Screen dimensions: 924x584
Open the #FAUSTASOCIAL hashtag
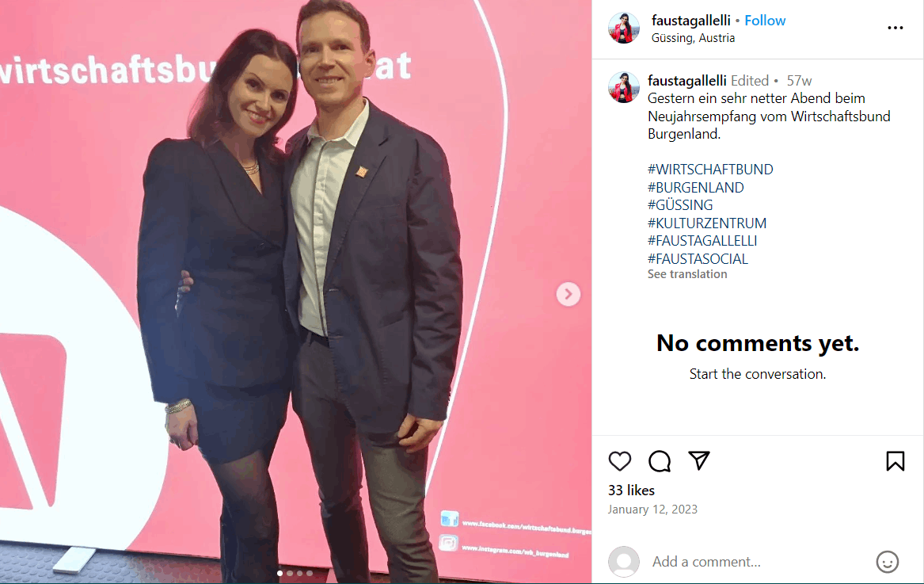[x=698, y=259]
